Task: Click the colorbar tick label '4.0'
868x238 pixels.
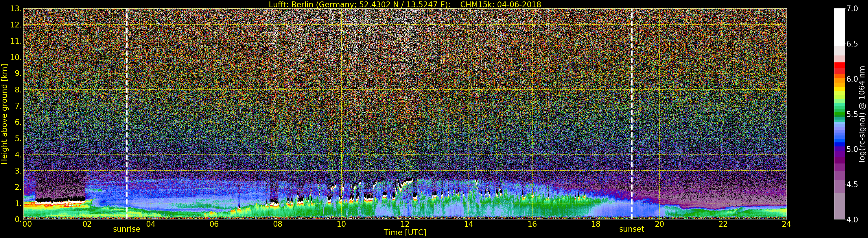Action: 852,220
